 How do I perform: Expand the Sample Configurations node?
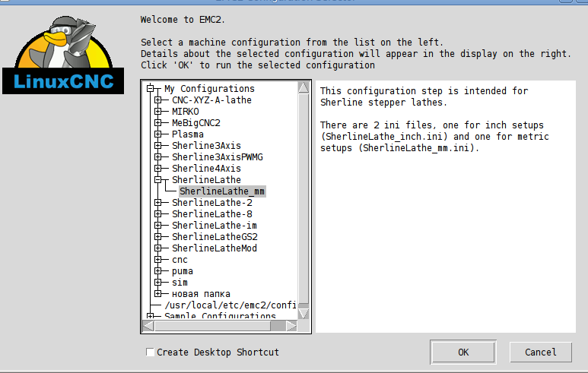click(151, 316)
